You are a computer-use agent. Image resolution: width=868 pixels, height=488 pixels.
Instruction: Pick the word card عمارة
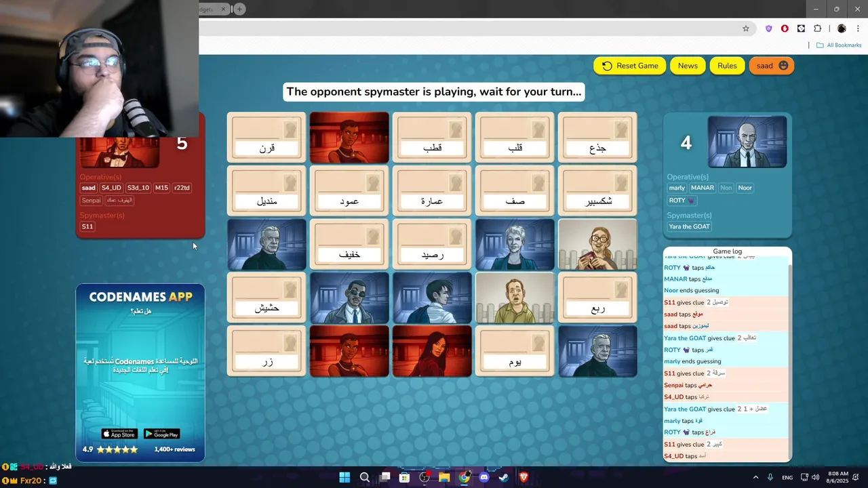point(432,191)
